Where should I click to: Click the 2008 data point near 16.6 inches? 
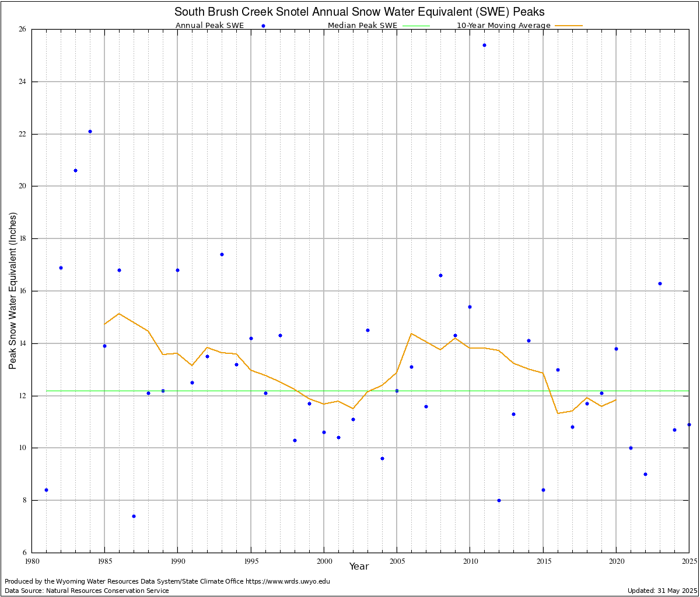[440, 275]
